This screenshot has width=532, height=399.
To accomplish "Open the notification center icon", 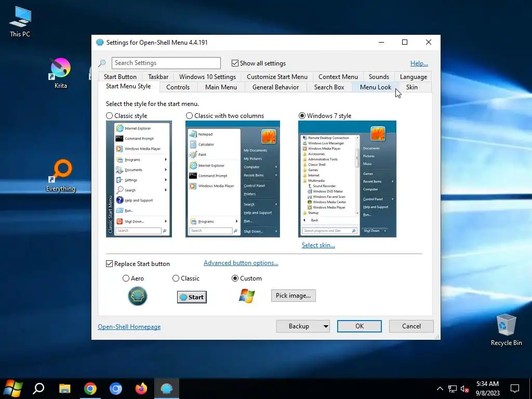I will (x=515, y=389).
